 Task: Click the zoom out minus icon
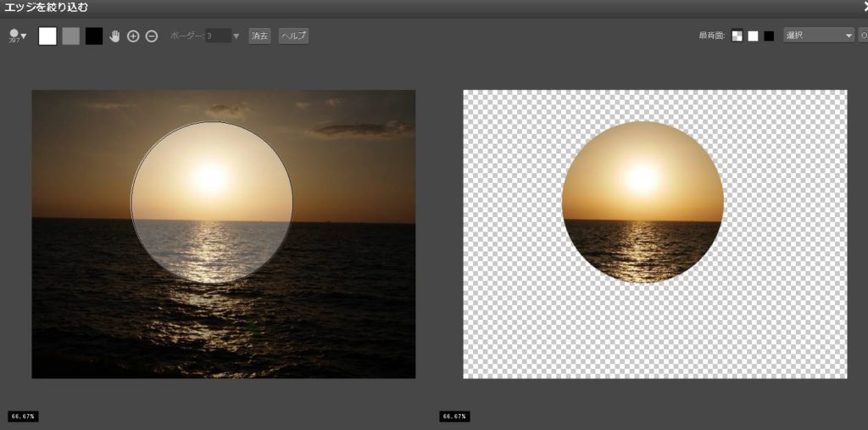[152, 36]
